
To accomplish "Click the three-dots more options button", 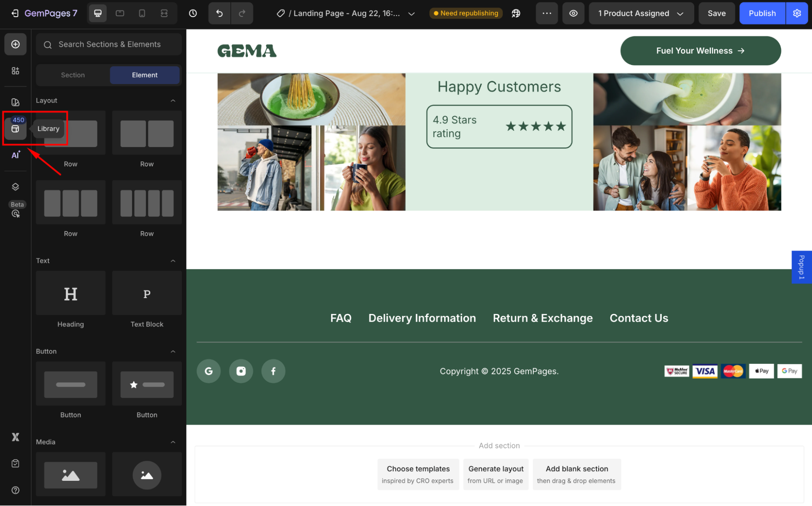I will (547, 13).
